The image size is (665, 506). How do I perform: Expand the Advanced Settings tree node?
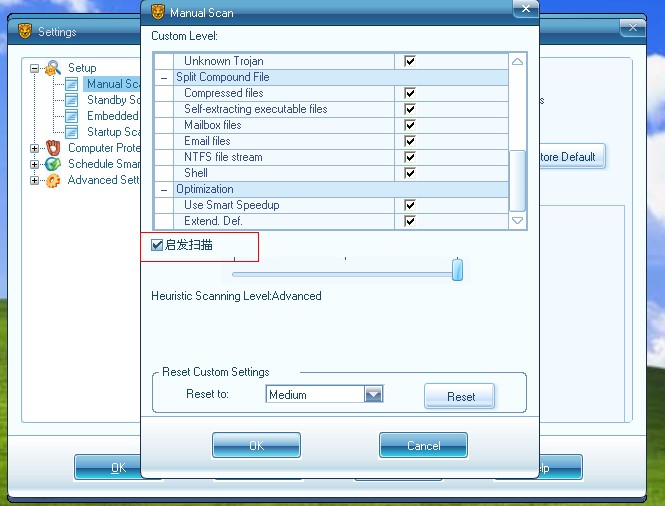34,181
